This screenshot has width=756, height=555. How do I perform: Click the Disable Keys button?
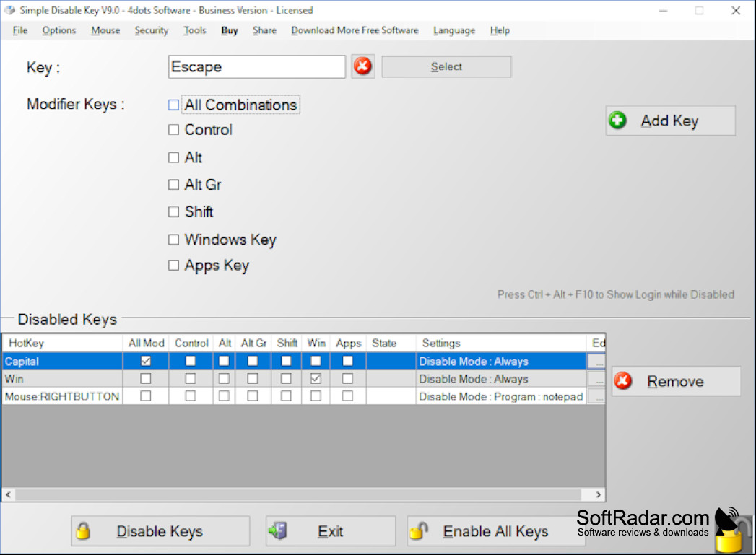160,531
